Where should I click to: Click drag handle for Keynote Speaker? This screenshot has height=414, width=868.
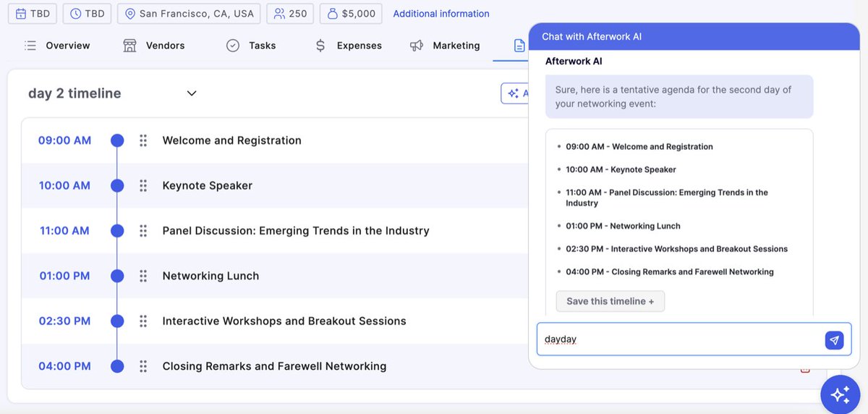143,185
